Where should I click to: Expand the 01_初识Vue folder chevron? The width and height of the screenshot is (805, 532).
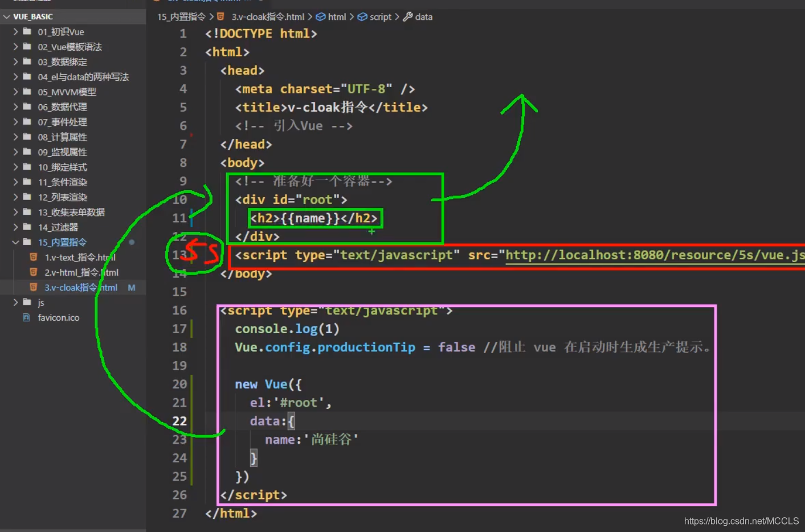coord(15,32)
